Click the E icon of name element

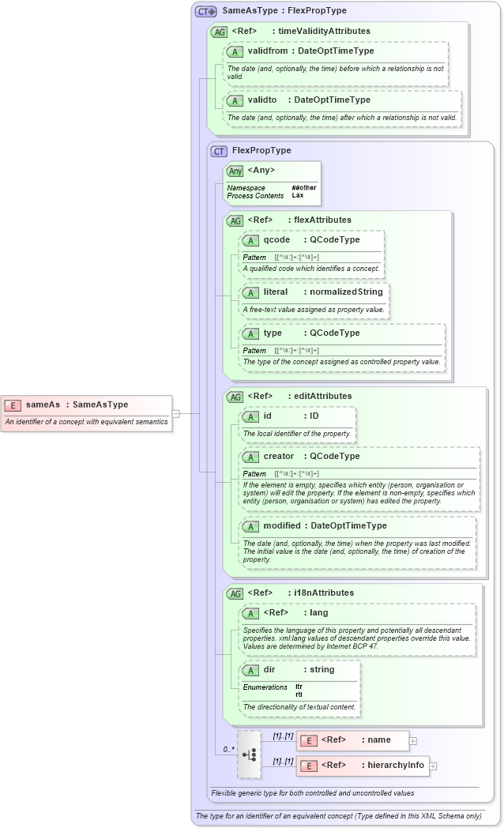pyautogui.click(x=309, y=741)
